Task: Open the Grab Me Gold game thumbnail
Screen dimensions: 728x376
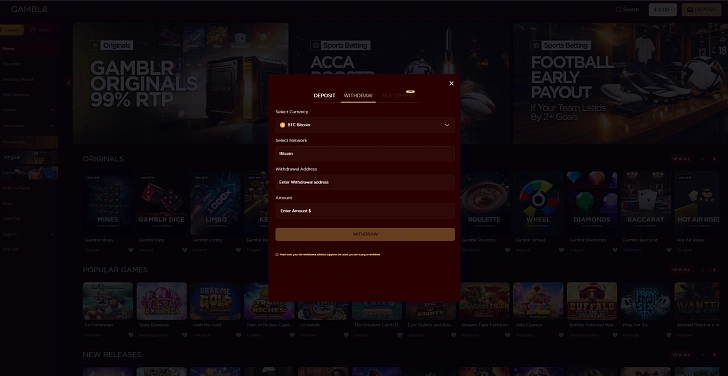Action: (x=215, y=301)
